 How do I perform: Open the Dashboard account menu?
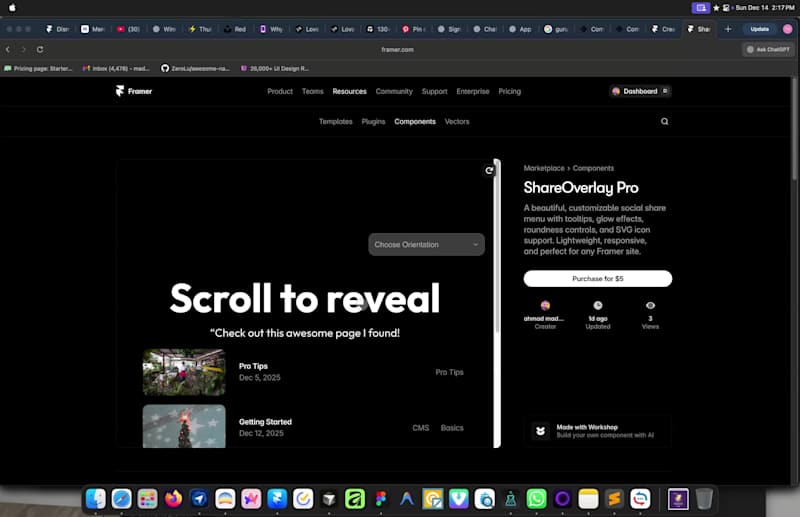pos(640,91)
